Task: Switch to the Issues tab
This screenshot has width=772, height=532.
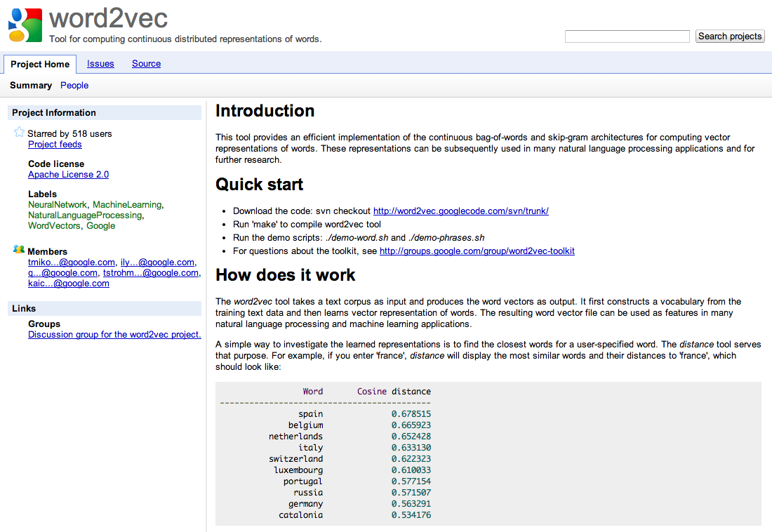Action: [x=100, y=64]
